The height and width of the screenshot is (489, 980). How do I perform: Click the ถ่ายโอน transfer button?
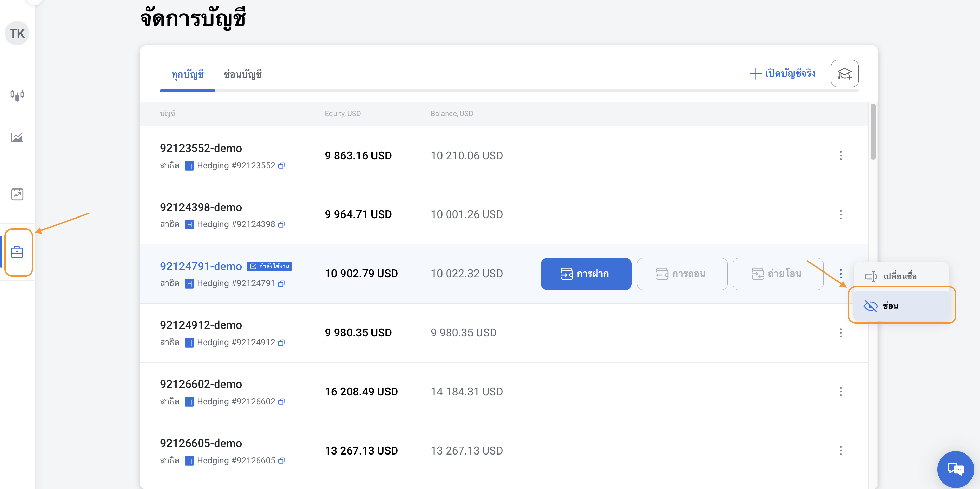click(777, 274)
